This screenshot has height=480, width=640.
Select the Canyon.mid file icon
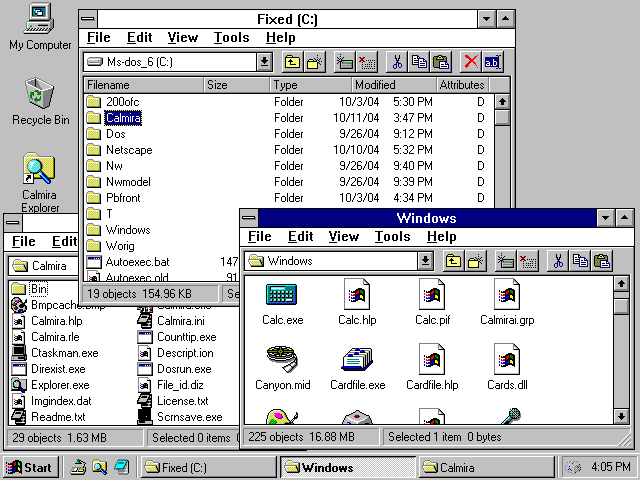282,367
